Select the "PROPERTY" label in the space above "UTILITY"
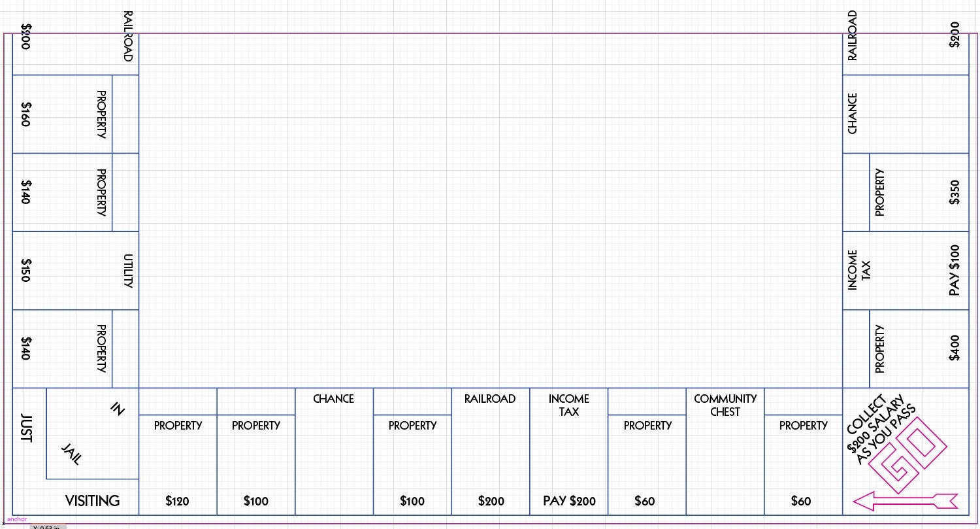The width and height of the screenshot is (980, 529). coord(101,193)
